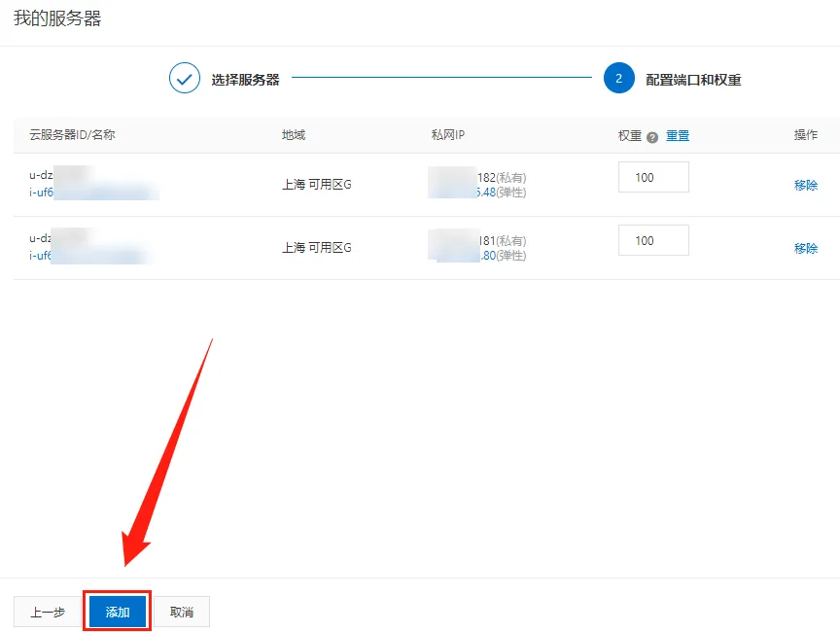Click the weight field for server 182
Viewport: 840px width, 632px height.
pyautogui.click(x=653, y=177)
